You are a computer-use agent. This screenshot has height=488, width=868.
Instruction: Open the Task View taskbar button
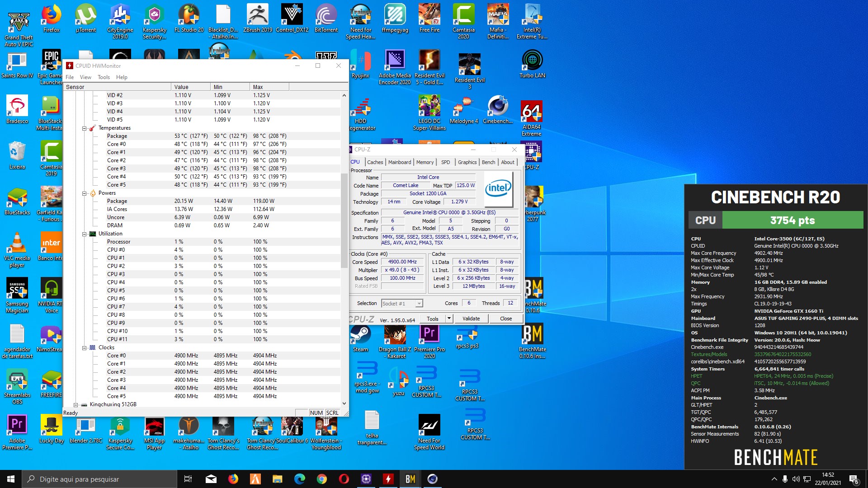[188, 479]
